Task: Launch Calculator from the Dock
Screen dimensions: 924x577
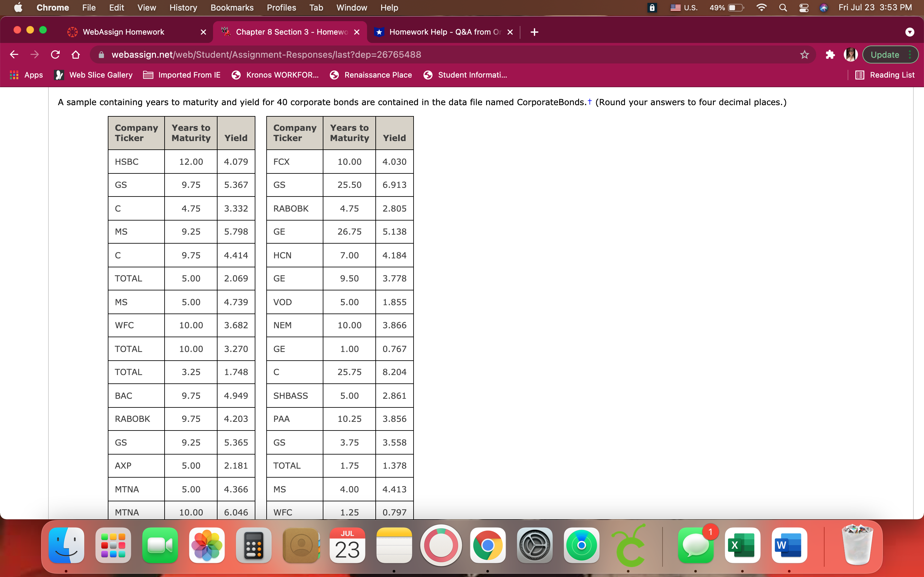Action: coord(253,545)
